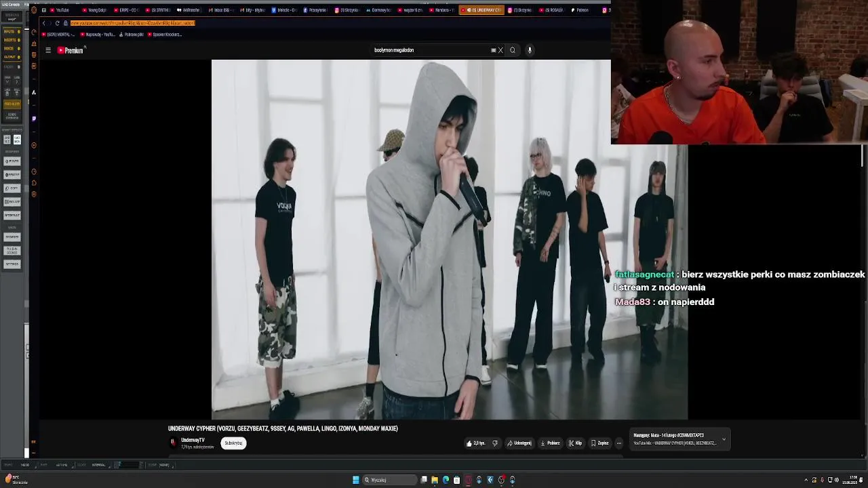Show hidden system tray icons chevron

point(805,480)
